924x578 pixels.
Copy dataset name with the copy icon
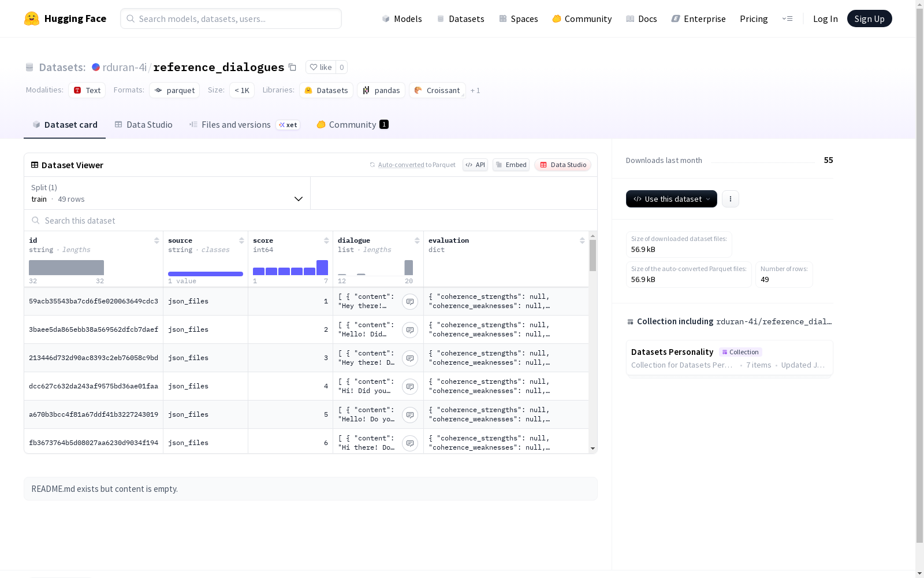pyautogui.click(x=293, y=67)
